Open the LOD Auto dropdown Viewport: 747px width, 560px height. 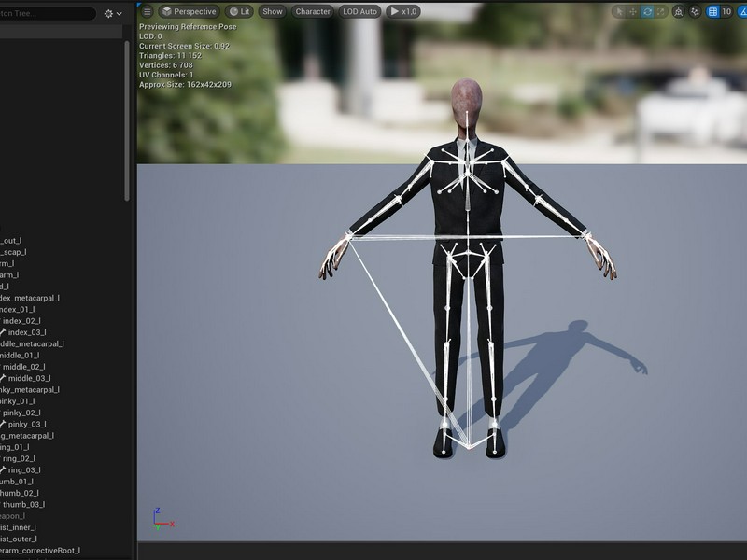tap(359, 11)
